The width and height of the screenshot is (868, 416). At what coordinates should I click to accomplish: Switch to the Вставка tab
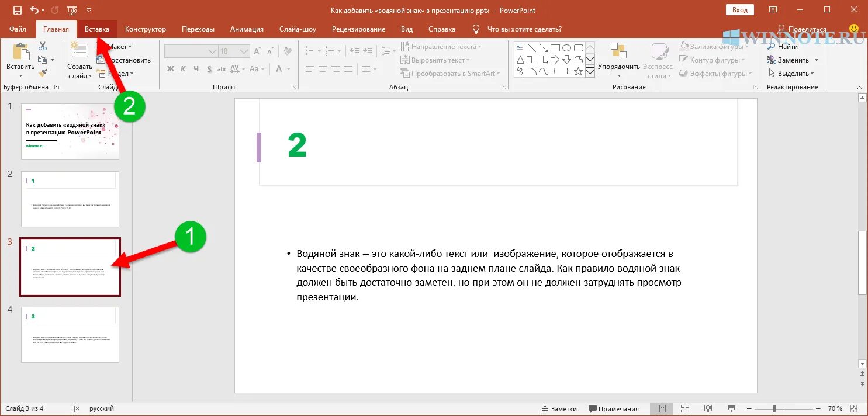97,29
